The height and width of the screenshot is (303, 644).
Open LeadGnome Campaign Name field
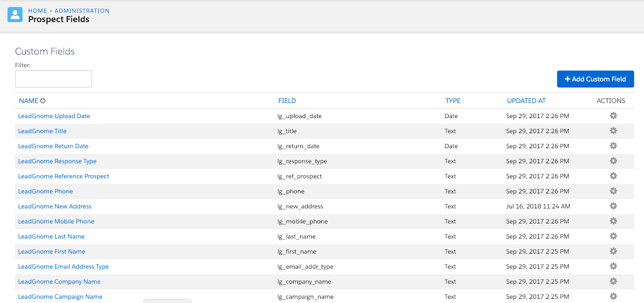coord(60,296)
